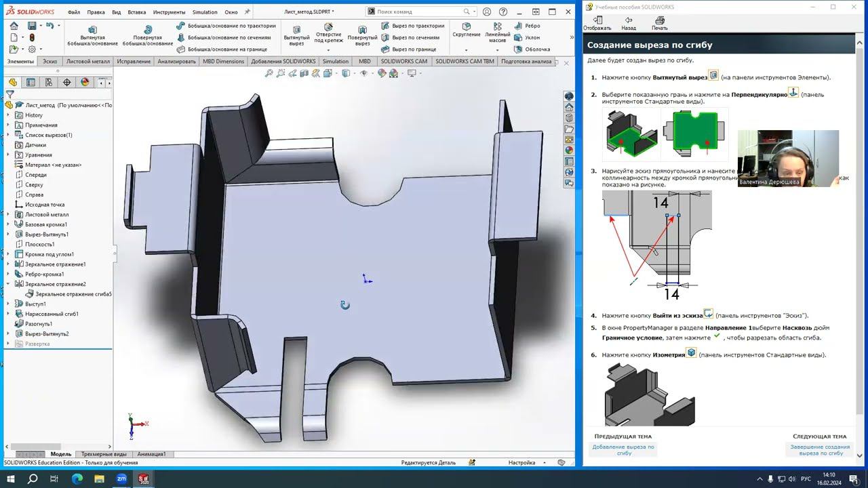Open the Hole Wizard (Отверстие под крепеж)

(328, 33)
